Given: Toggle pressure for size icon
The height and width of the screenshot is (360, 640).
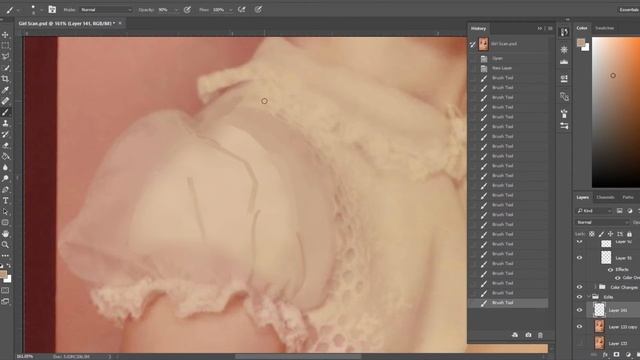Looking at the screenshot, I should point(258,9).
